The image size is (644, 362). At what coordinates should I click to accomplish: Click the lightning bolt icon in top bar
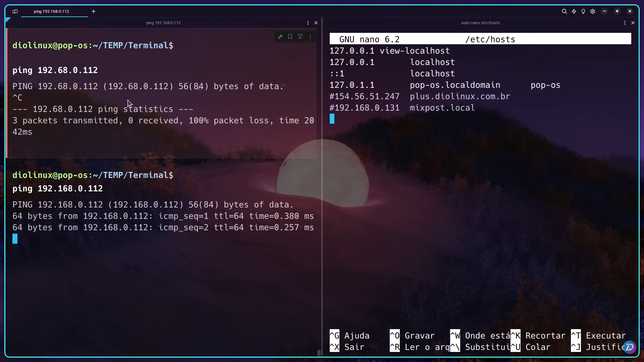tap(574, 11)
